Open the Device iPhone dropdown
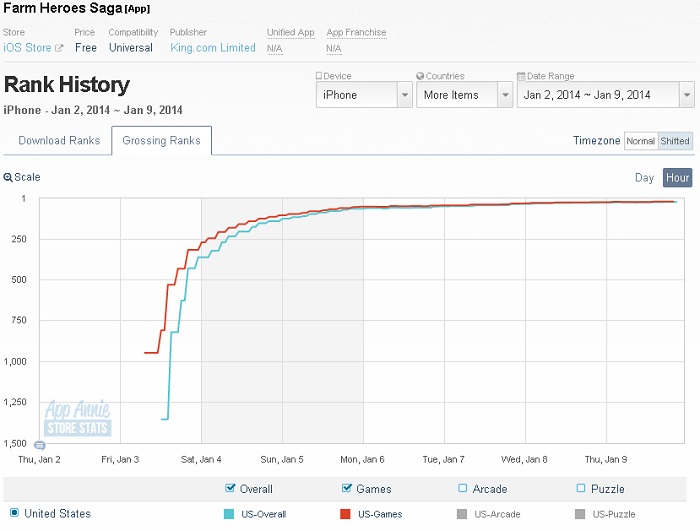The height and width of the screenshot is (531, 700). [x=364, y=95]
